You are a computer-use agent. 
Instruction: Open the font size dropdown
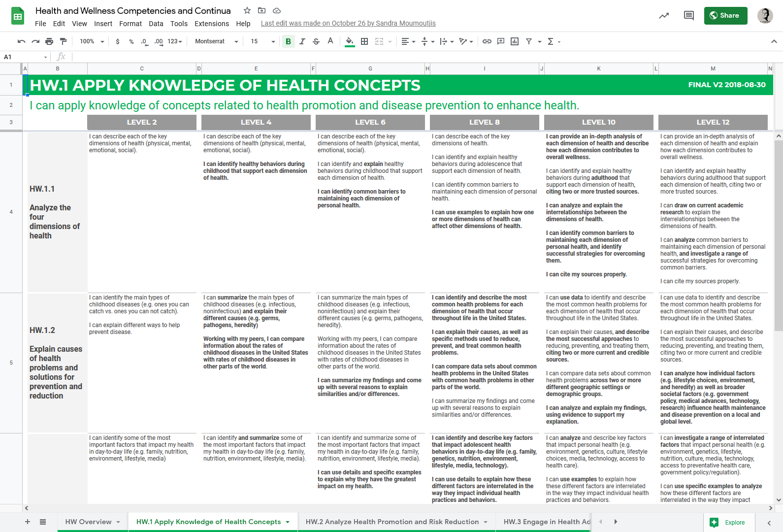[x=262, y=41]
